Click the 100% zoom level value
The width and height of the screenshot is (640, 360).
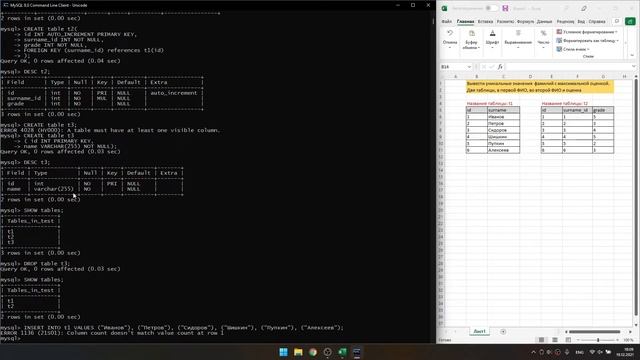628,340
